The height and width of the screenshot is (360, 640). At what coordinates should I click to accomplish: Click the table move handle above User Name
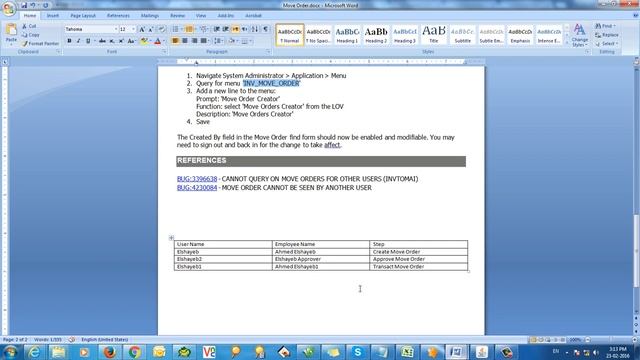tap(171, 238)
